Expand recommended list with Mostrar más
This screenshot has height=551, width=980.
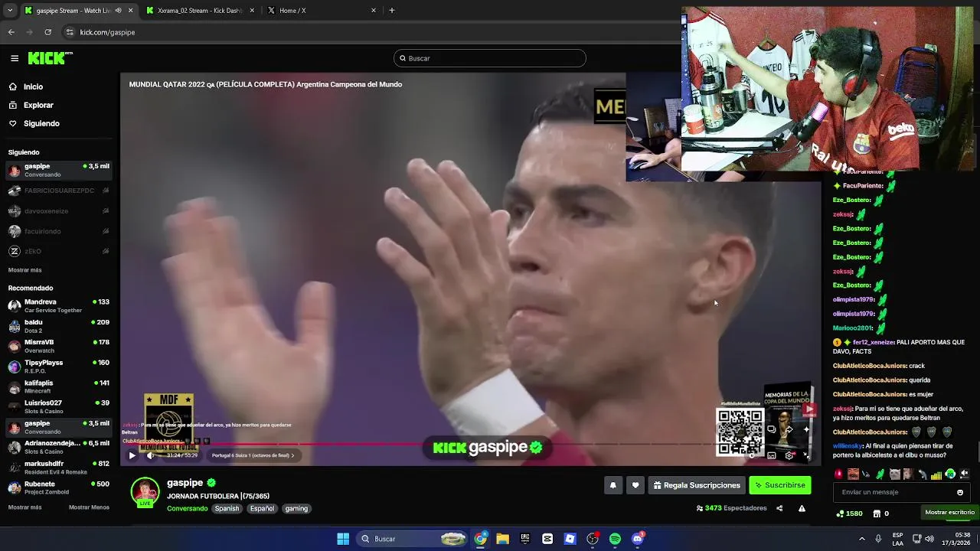tap(24, 507)
